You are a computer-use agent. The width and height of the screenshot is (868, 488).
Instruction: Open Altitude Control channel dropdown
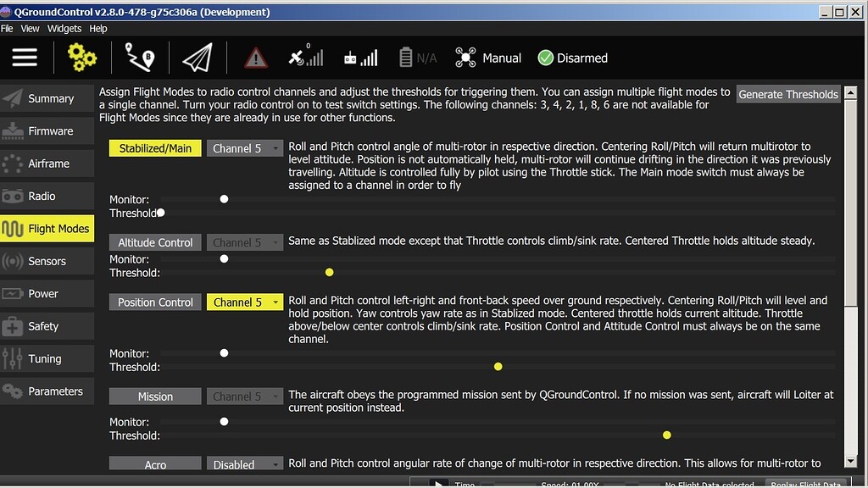point(245,242)
